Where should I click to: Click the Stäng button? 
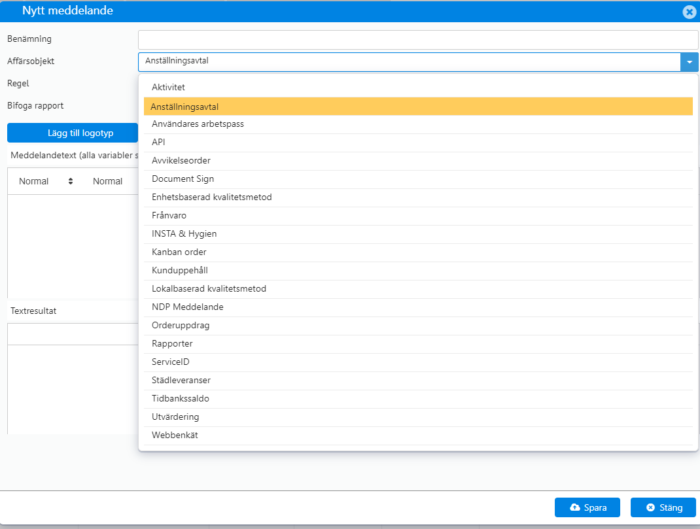[663, 508]
